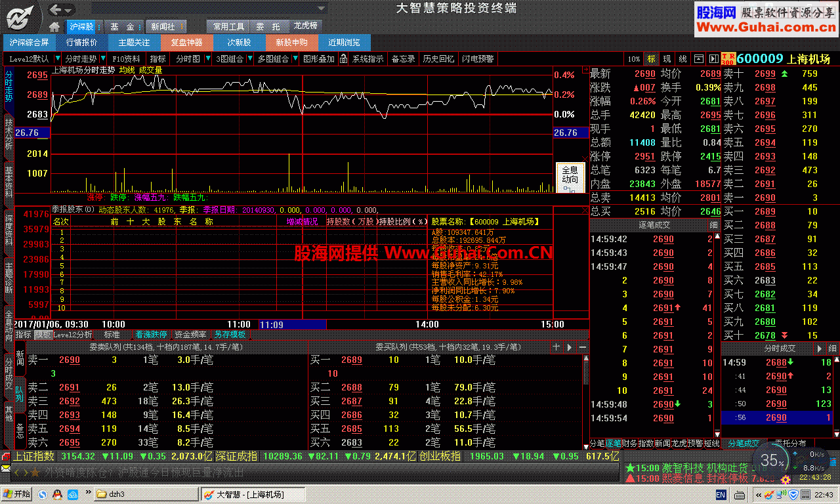840x504 pixels.
Task: Open the 复盘神器 tab
Action: click(x=186, y=43)
